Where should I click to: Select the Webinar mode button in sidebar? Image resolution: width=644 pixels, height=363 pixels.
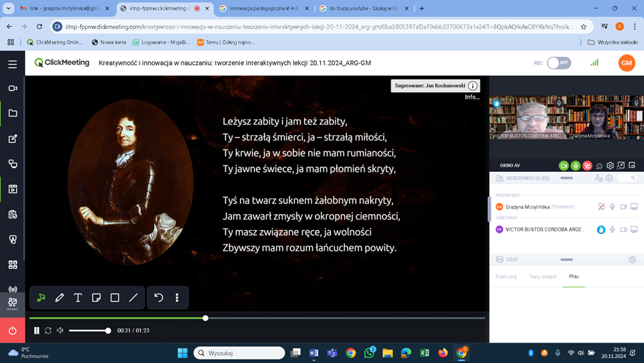click(12, 304)
